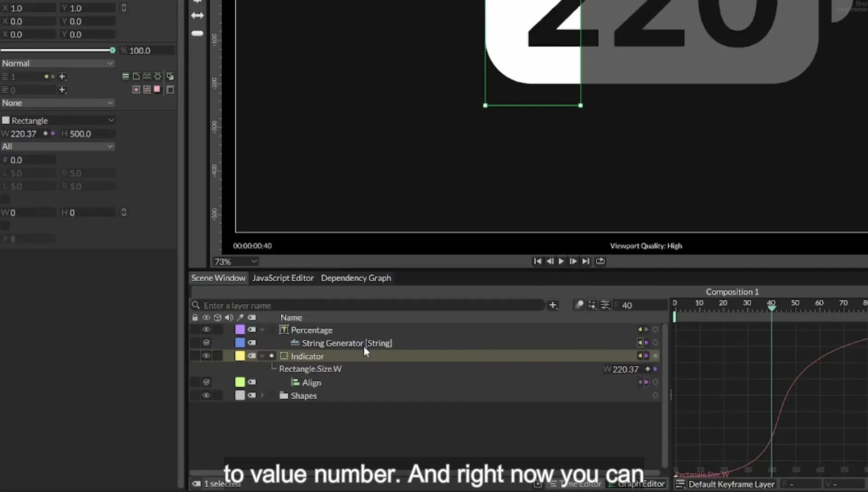Click the overlapping squares icon in attribute panel

[170, 76]
